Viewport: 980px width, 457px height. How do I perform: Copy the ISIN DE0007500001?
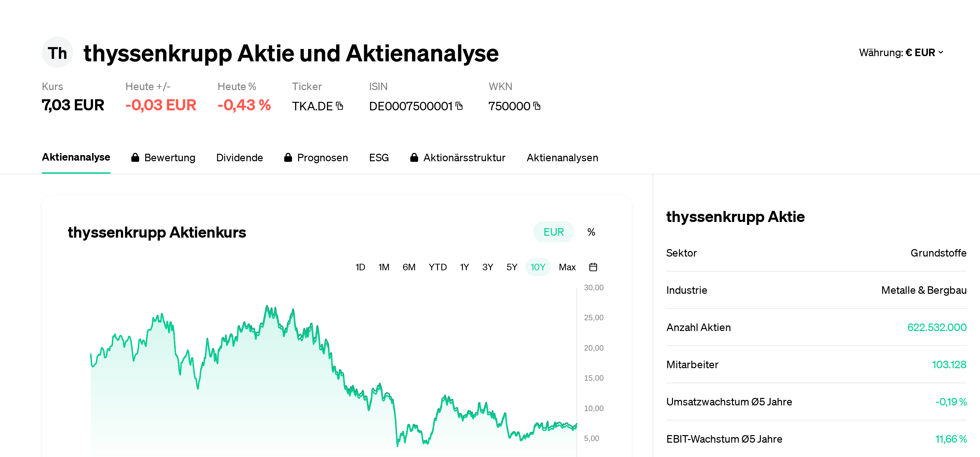click(459, 106)
